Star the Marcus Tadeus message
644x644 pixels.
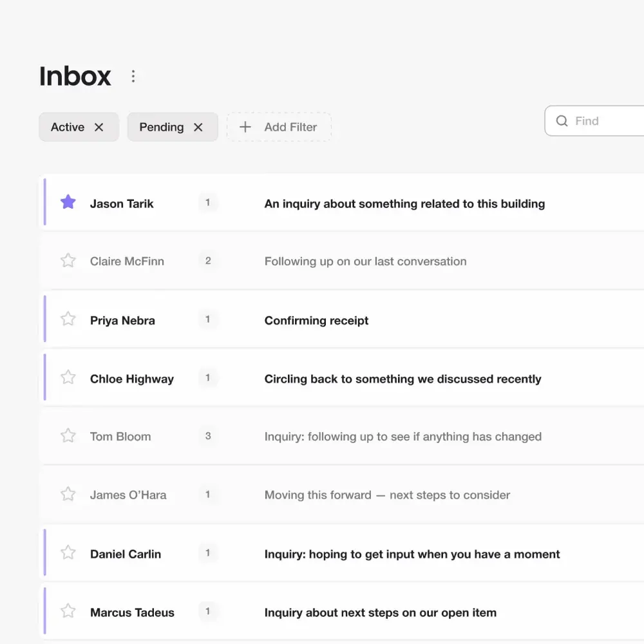tap(68, 611)
